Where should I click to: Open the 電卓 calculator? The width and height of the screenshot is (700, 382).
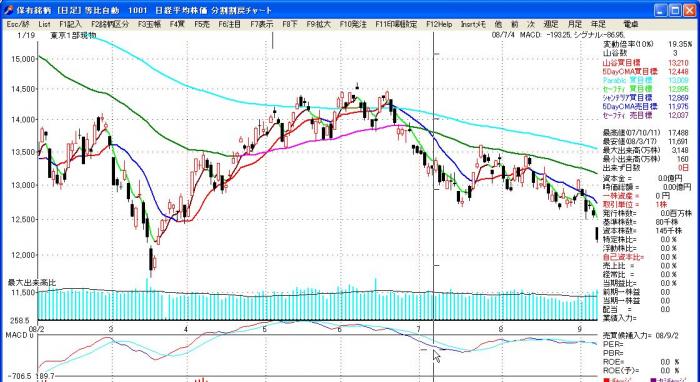click(630, 25)
